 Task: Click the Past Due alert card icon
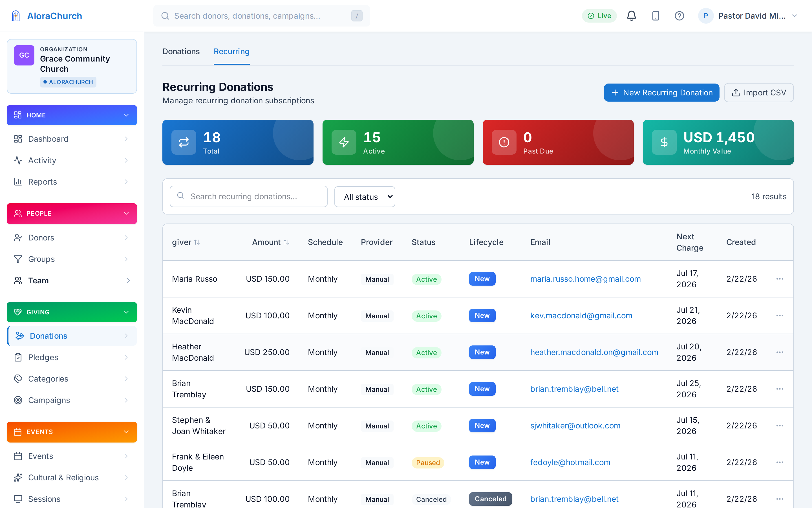[x=504, y=142]
